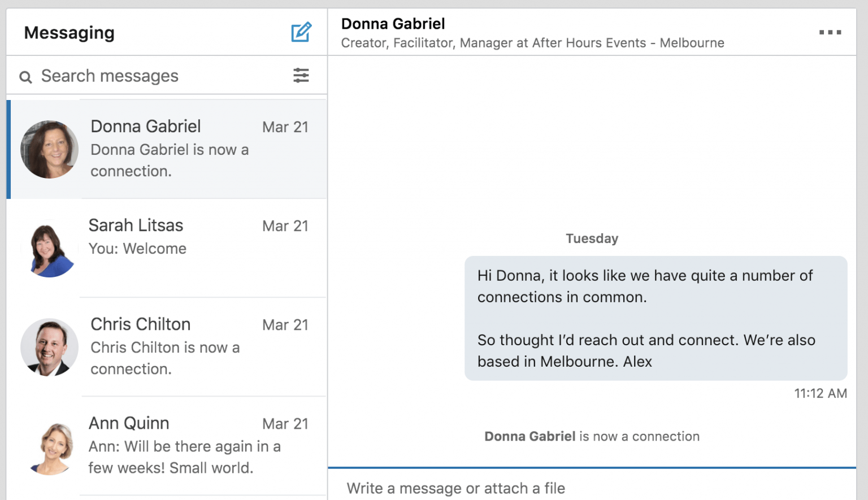Screen dimensions: 868x500
Task: Click Chris Chilton's avatar picture
Action: [49, 347]
